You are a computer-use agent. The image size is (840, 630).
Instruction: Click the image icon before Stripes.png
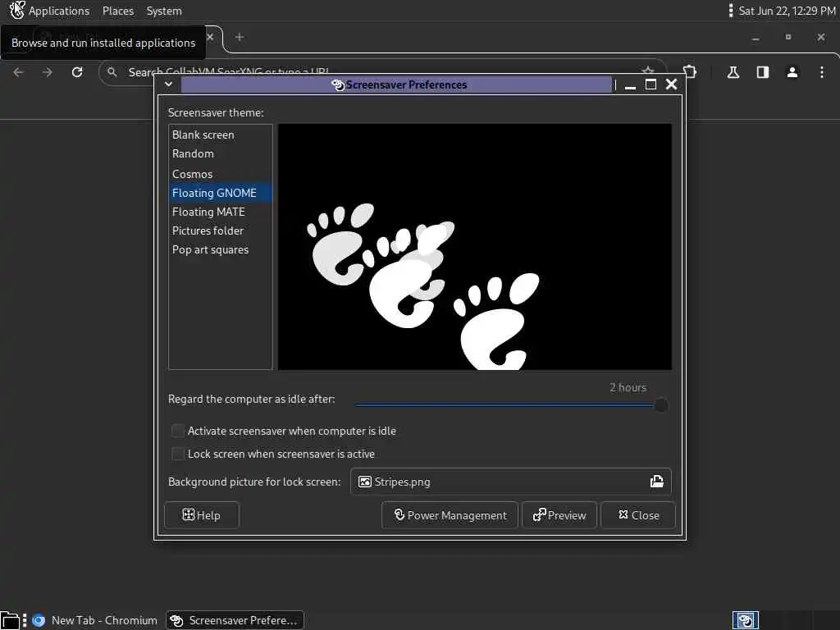click(365, 482)
